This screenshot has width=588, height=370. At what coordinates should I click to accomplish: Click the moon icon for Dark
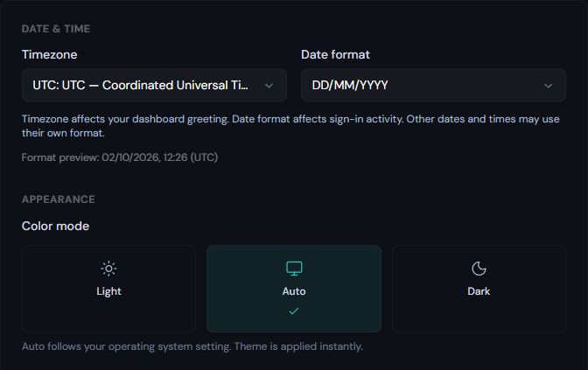[479, 269]
